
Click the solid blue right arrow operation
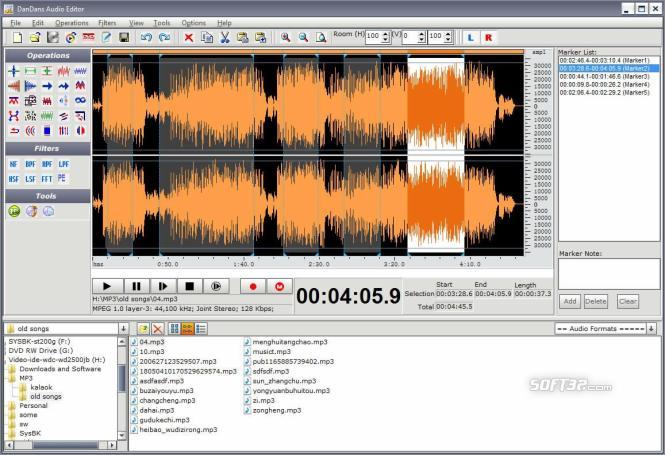[x=47, y=86]
